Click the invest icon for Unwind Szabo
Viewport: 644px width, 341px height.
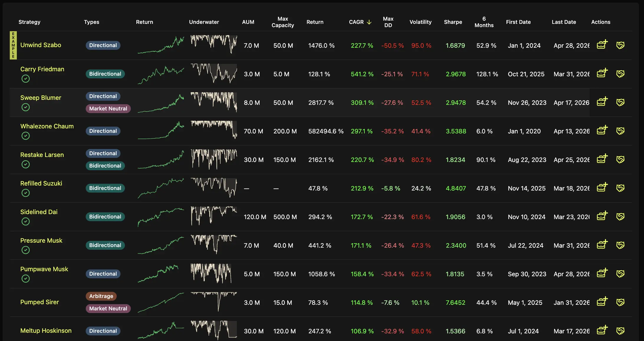602,45
